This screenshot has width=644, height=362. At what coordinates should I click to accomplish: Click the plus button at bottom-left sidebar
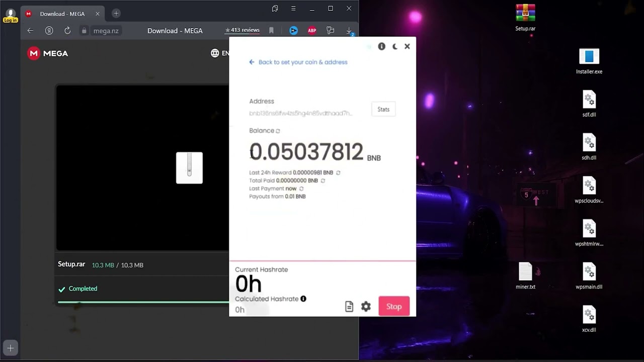11,348
